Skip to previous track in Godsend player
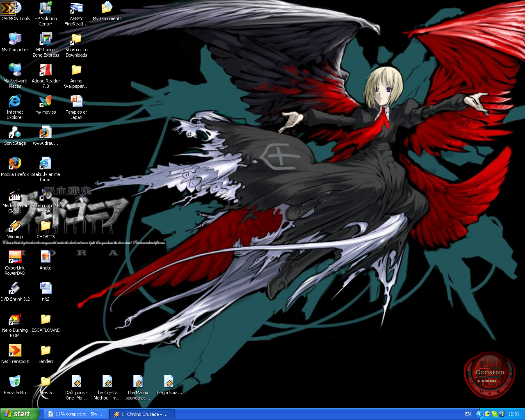This screenshot has height=420, width=525. pos(472,385)
